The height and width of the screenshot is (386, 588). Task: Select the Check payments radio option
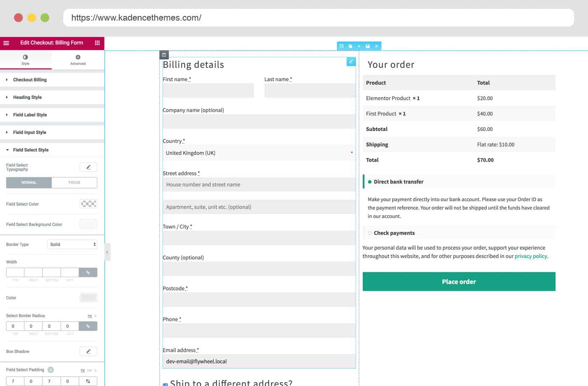click(x=370, y=233)
